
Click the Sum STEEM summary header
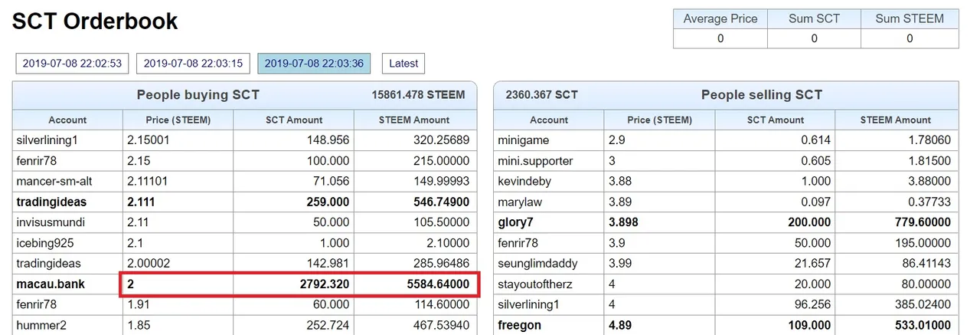910,19
